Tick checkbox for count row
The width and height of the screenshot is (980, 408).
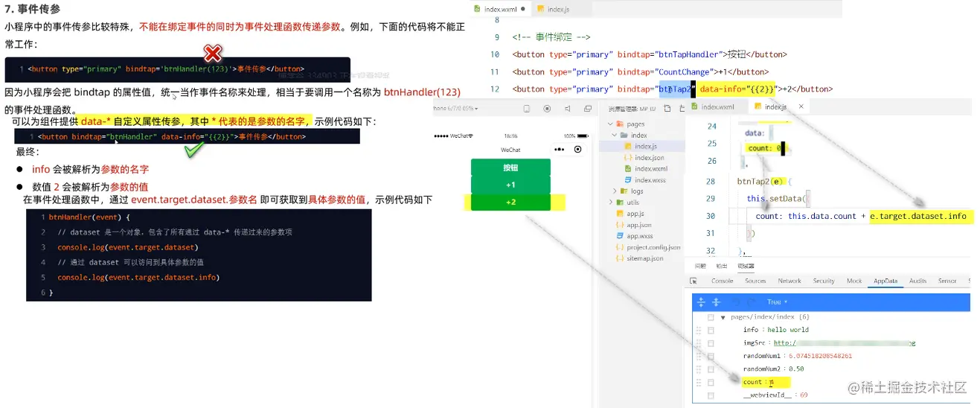pyautogui.click(x=711, y=382)
